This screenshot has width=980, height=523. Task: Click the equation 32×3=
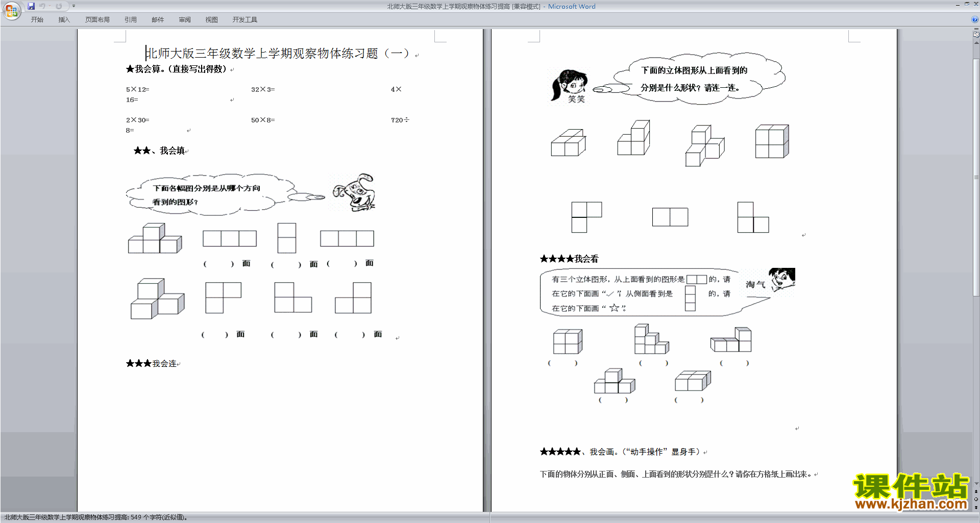click(x=263, y=89)
